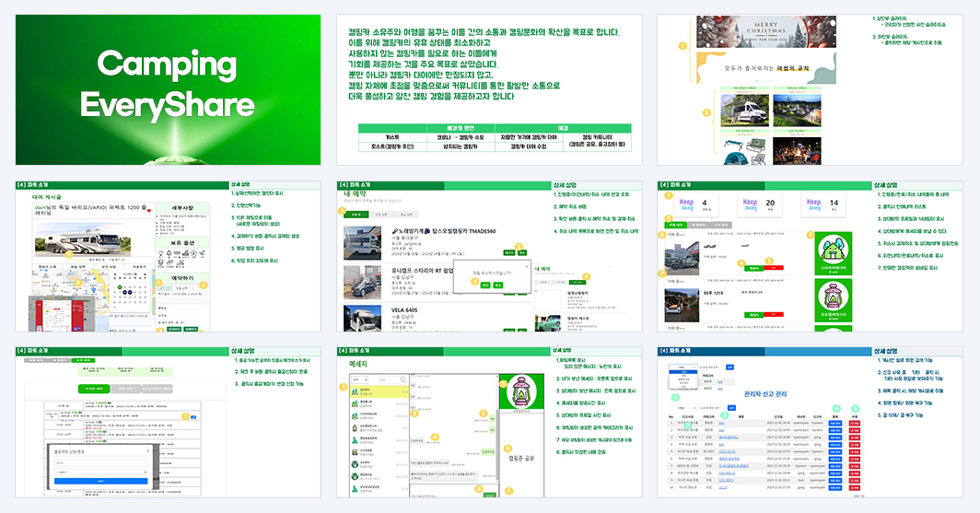Click the blue submit button in withdrawal dialog
Image resolution: width=980 pixels, height=513 pixels.
pos(100,481)
